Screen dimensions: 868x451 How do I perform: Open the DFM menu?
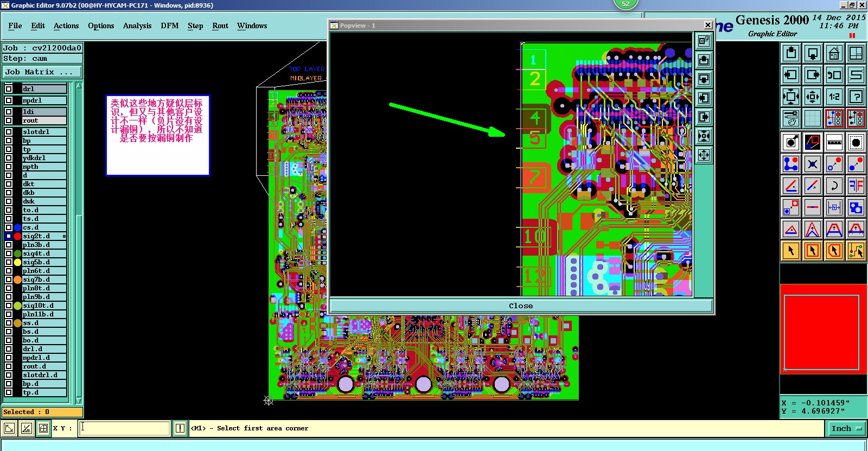170,26
